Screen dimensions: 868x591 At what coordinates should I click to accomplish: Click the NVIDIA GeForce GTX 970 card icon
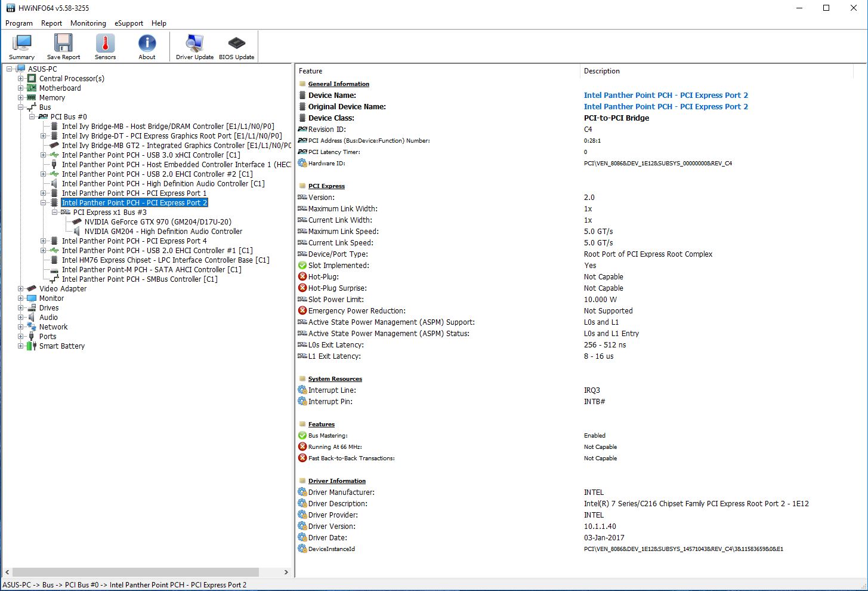pos(77,221)
